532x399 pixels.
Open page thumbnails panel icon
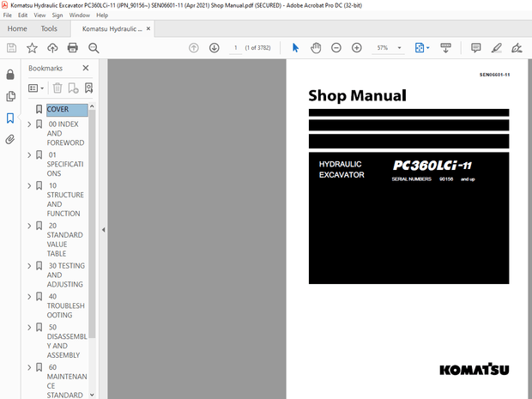(10, 96)
